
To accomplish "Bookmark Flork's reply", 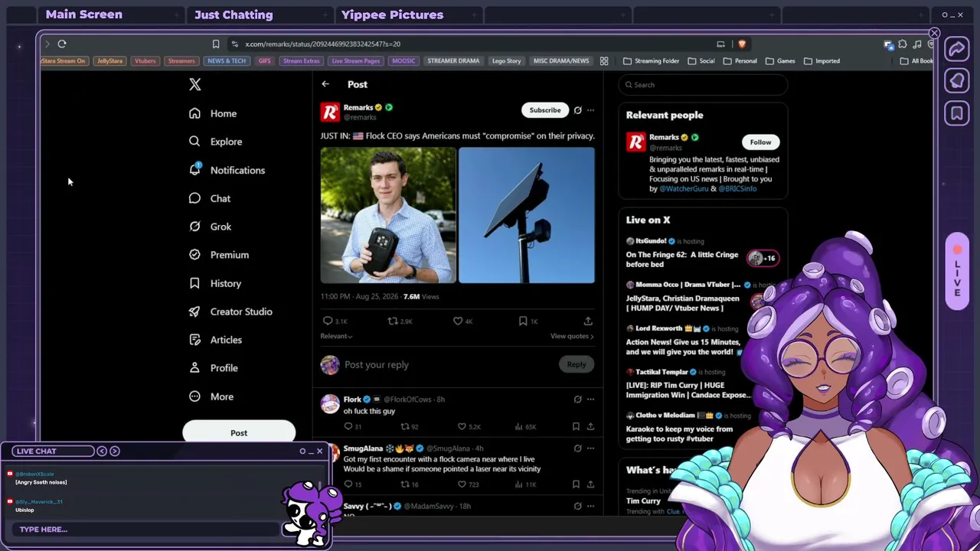I will coord(576,426).
